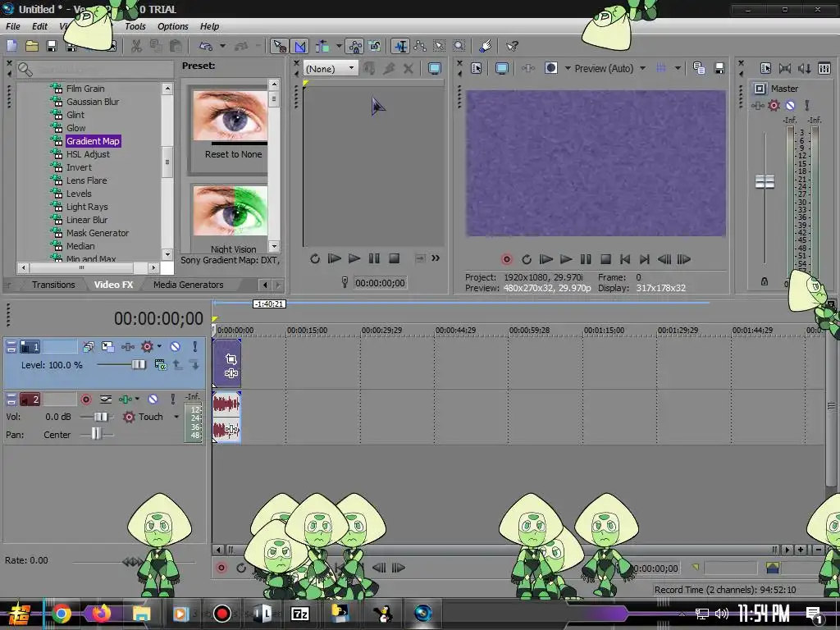Activate the What's This Help icon
Screen dimensions: 840x630
pos(512,46)
